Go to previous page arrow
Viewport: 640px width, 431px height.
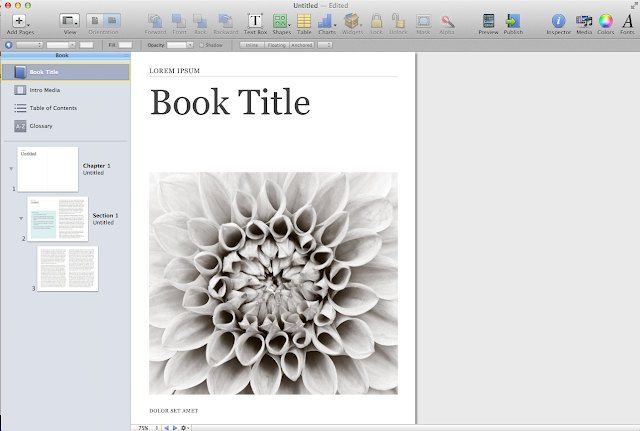pyautogui.click(x=166, y=428)
